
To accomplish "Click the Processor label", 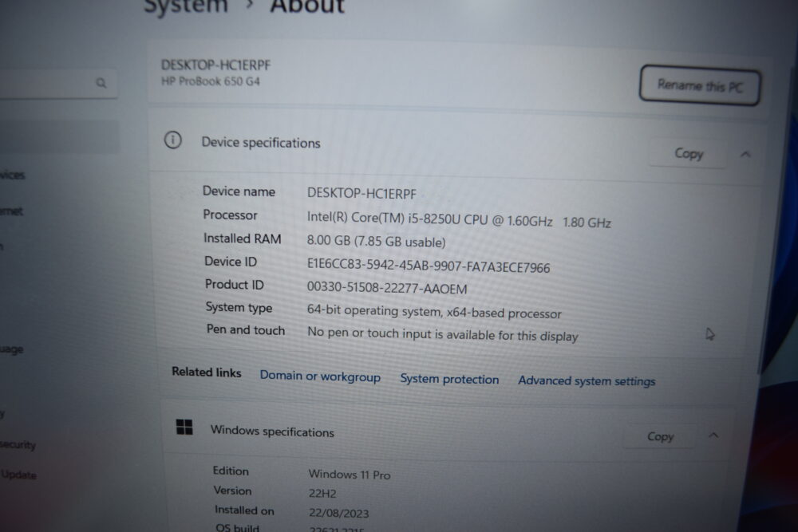I will pyautogui.click(x=230, y=215).
